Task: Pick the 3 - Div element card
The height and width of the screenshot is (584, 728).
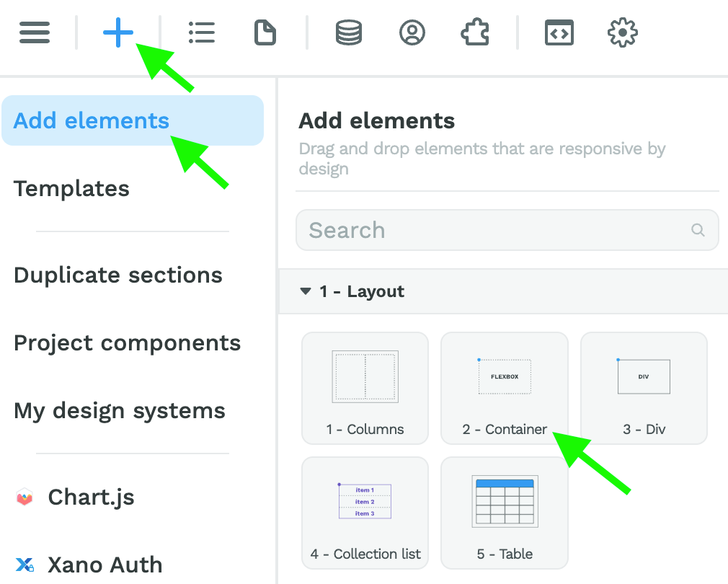Action: point(644,388)
